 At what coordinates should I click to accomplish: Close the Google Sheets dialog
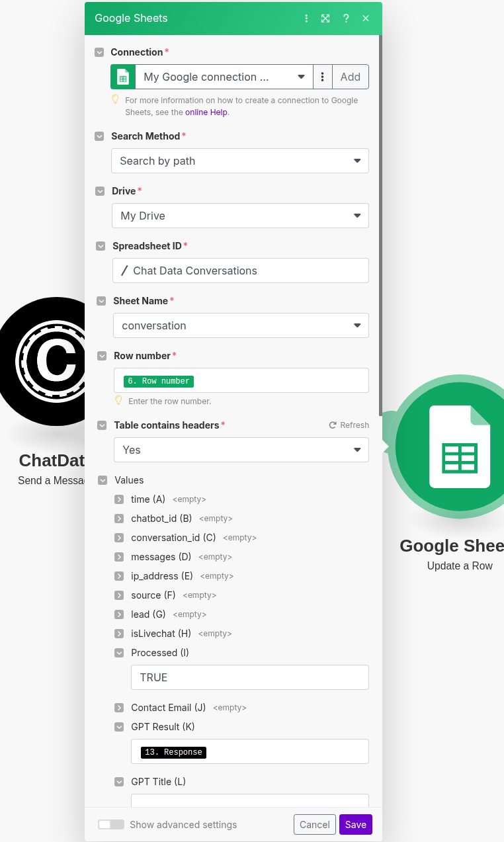tap(366, 19)
